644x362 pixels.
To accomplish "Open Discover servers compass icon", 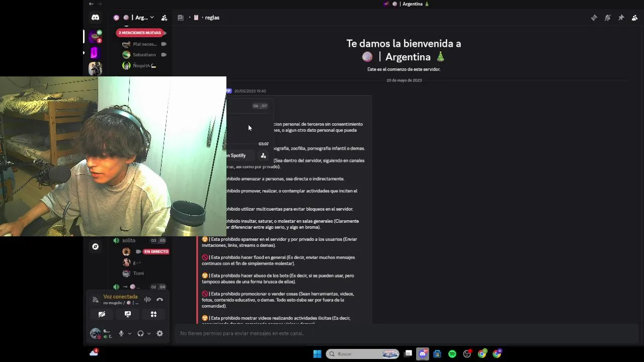I will click(x=95, y=246).
